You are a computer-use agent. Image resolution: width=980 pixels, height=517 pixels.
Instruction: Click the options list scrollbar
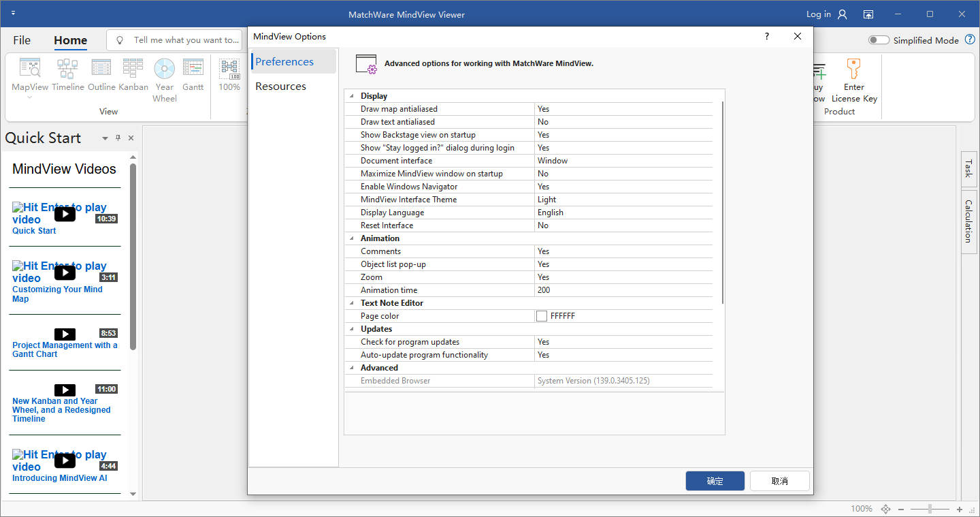click(x=721, y=202)
